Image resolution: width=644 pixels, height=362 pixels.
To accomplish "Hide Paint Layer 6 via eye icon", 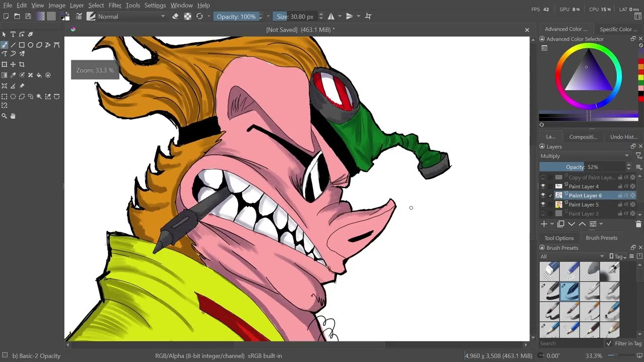I will (543, 196).
